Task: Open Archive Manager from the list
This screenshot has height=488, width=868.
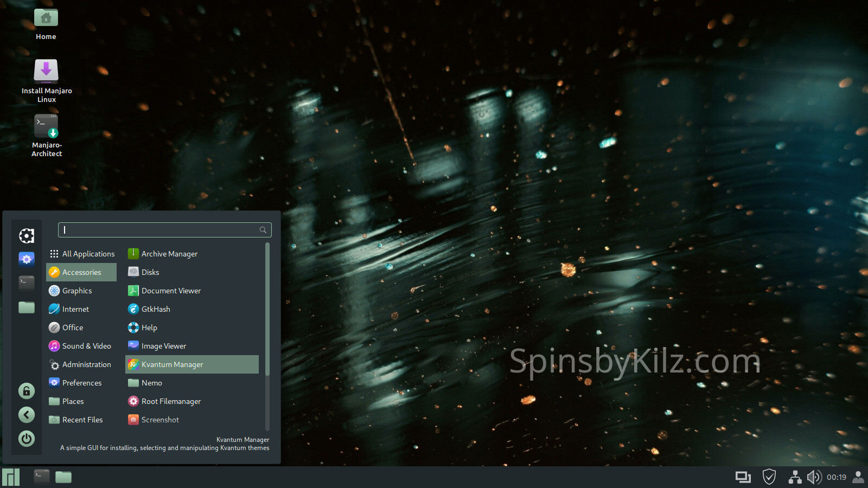Action: 169,254
